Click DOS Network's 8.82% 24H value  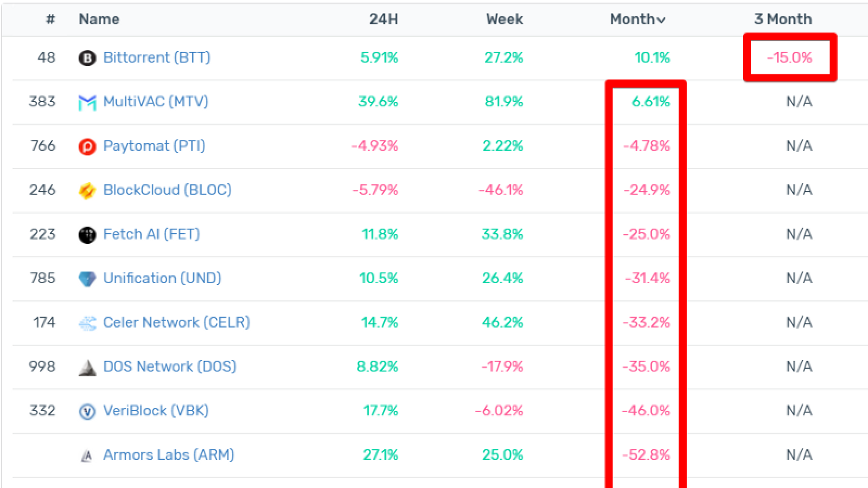click(378, 367)
